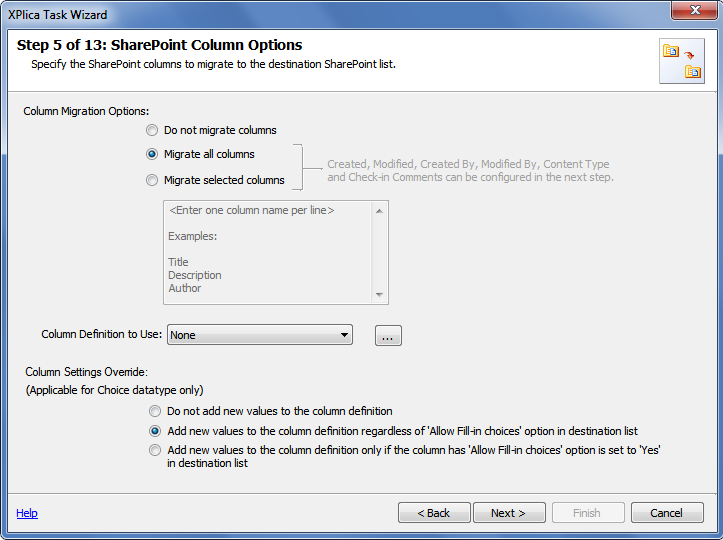Open the Column Definition to Use dropdown

[260, 335]
